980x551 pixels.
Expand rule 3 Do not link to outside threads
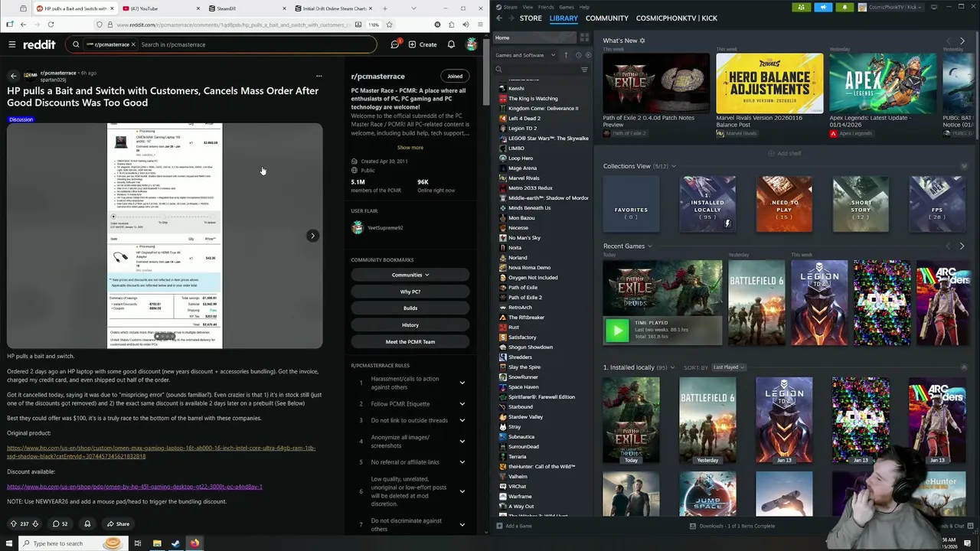(x=462, y=421)
